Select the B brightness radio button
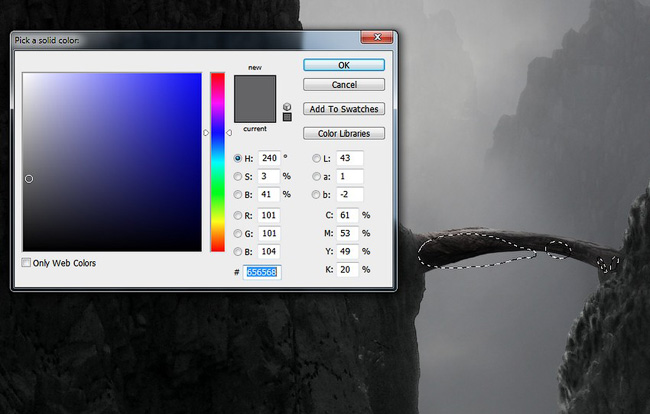The width and height of the screenshot is (650, 414). click(x=238, y=194)
